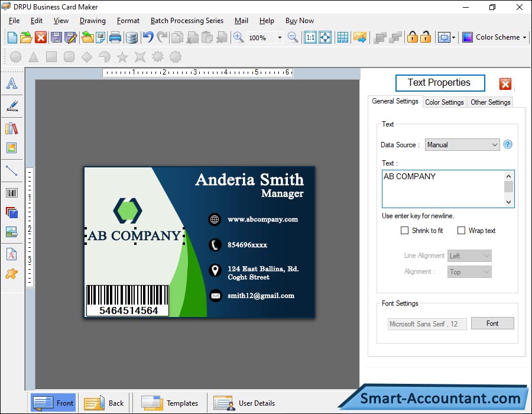The width and height of the screenshot is (532, 414).
Task: Select the line drawing tool in sidebar
Action: 12,171
